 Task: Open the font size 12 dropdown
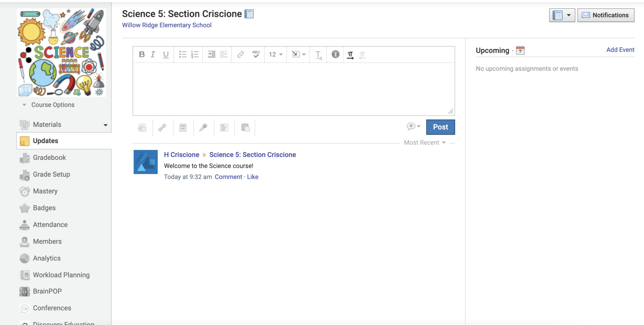point(275,54)
